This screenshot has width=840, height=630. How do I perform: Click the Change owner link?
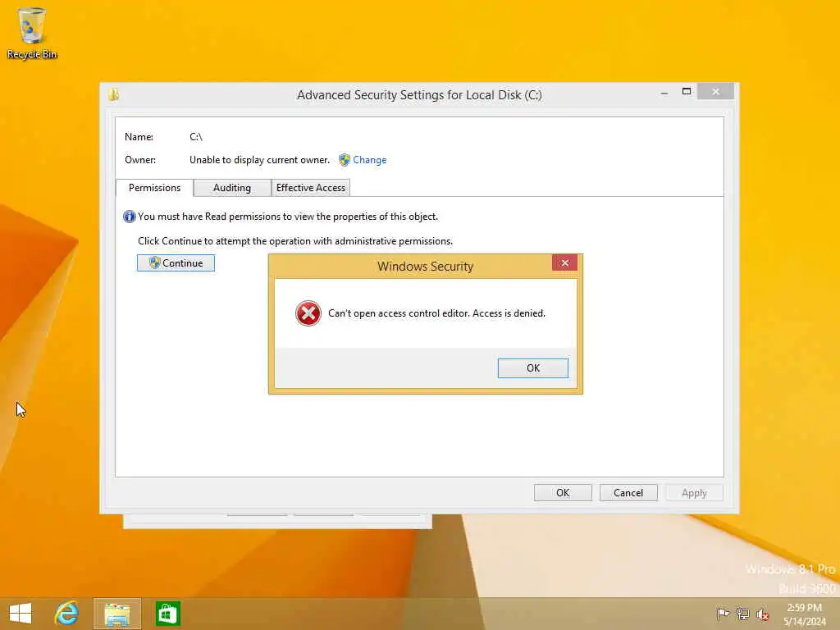(x=369, y=160)
